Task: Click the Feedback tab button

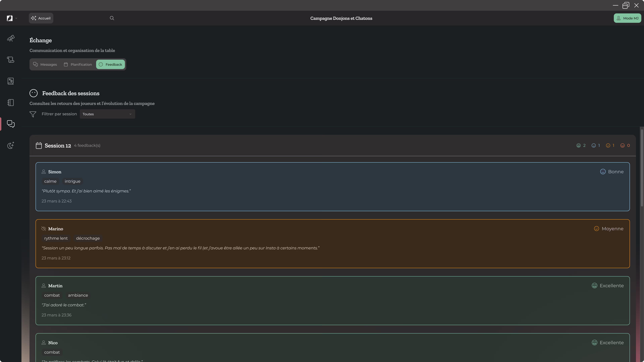Action: 111,64
